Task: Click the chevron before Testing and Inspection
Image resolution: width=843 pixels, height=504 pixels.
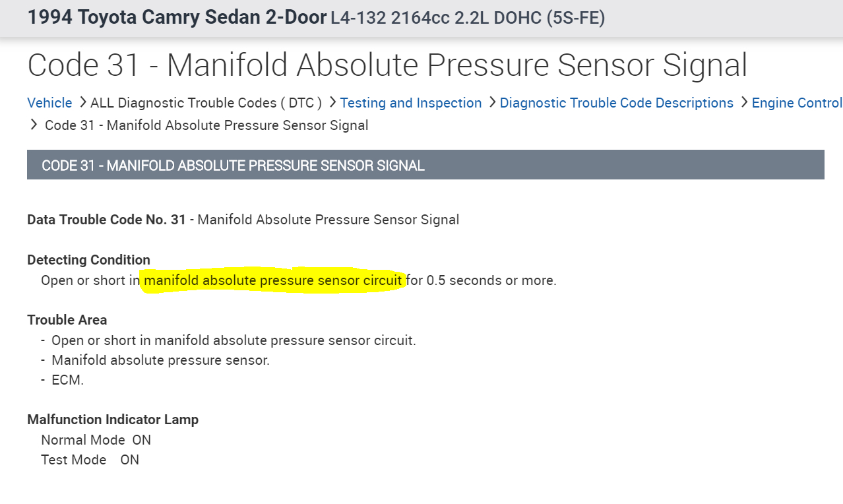Action: tap(332, 102)
